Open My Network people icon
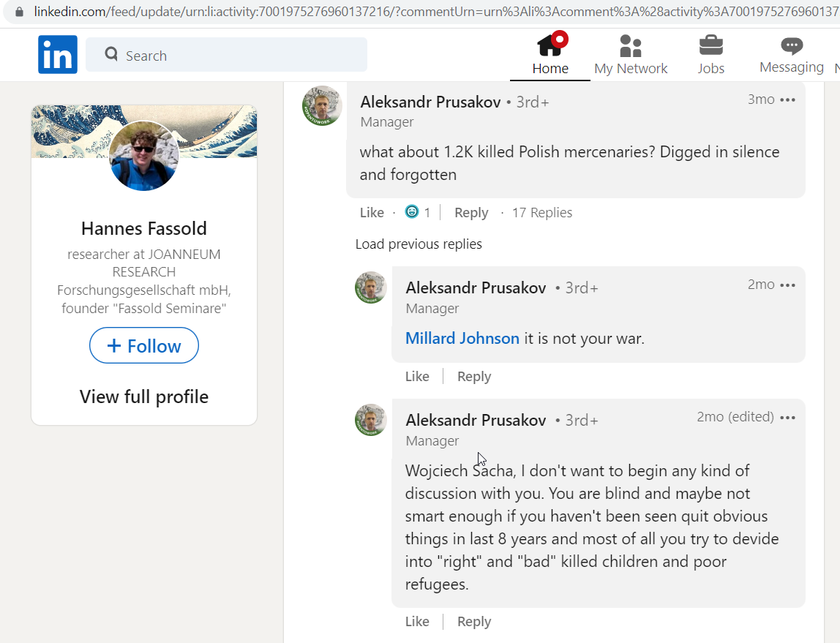The image size is (840, 643). 631,46
